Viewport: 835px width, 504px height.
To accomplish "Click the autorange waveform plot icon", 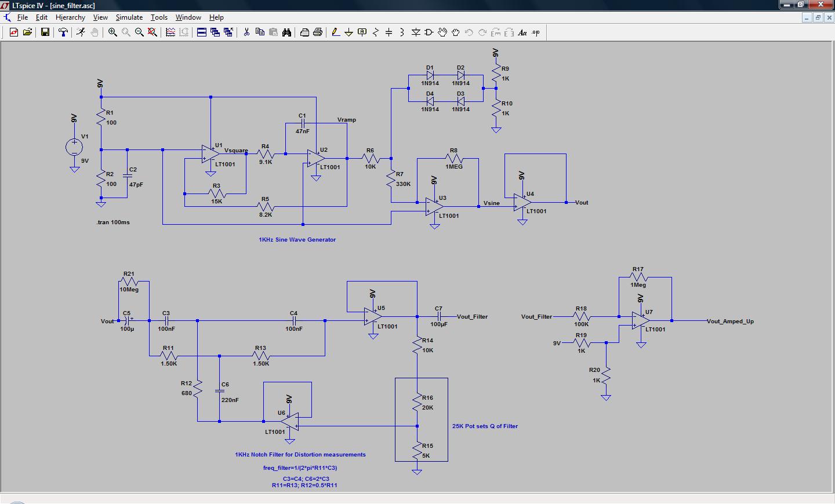I will pyautogui.click(x=170, y=32).
